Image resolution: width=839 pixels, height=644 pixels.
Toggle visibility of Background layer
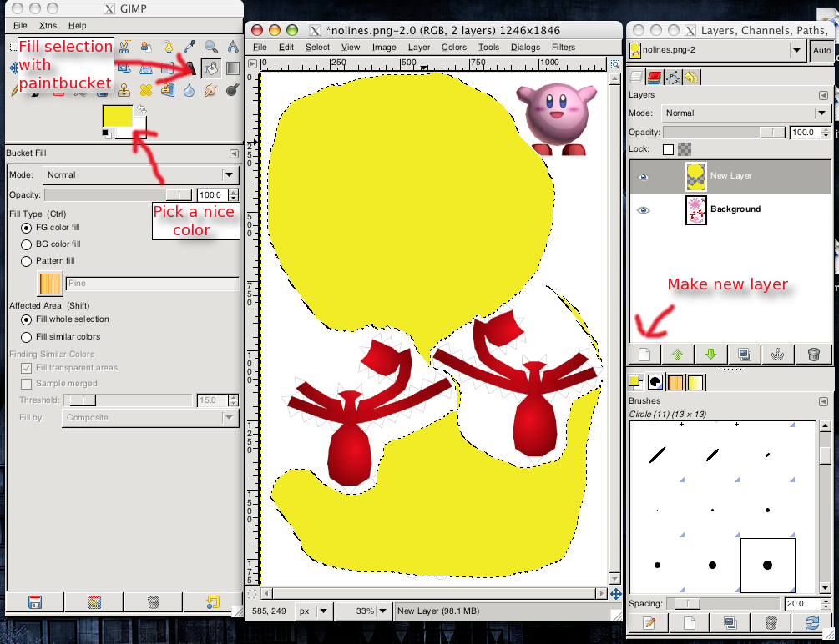pyautogui.click(x=644, y=210)
